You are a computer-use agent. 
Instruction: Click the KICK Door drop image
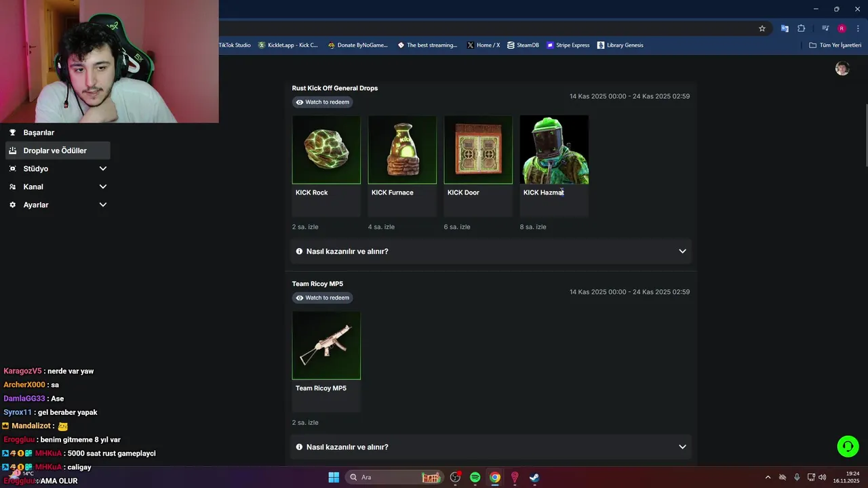[x=478, y=150]
